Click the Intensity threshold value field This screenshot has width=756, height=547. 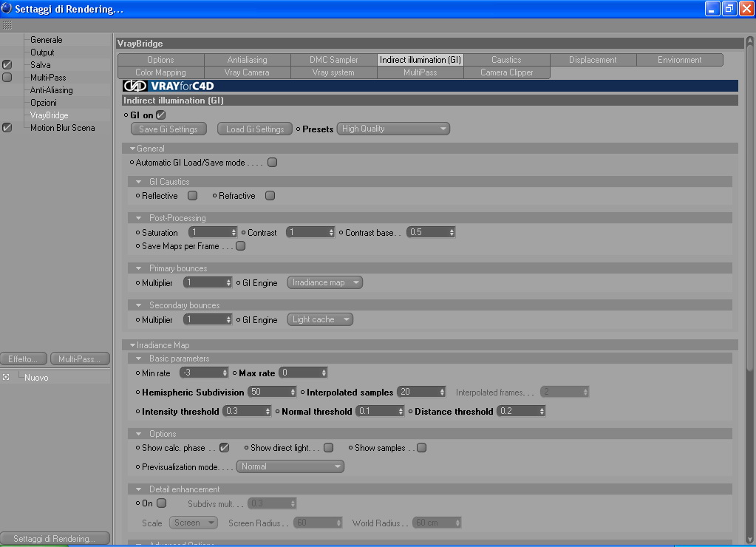pos(244,412)
